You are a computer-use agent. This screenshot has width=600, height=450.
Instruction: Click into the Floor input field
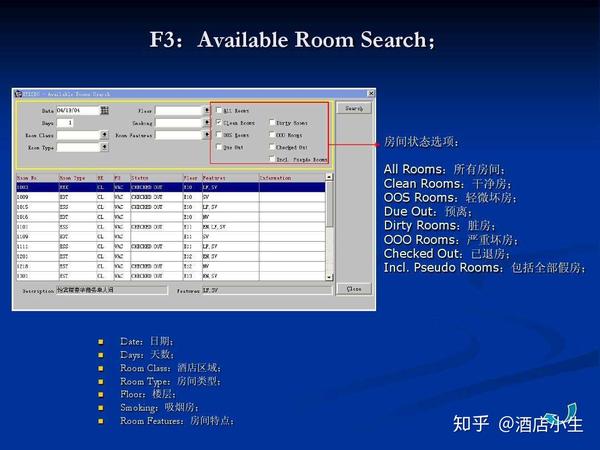pos(179,111)
